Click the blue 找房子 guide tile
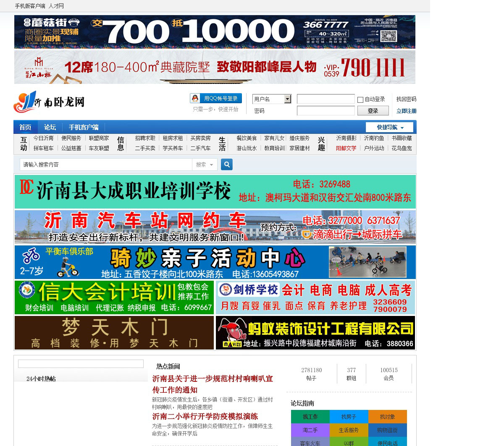 tap(349, 417)
